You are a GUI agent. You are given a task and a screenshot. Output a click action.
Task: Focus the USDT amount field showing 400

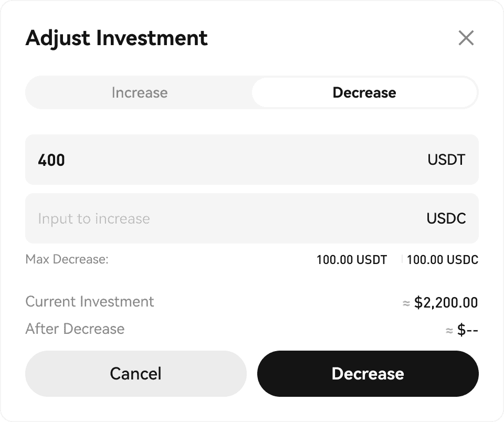[x=210, y=160]
